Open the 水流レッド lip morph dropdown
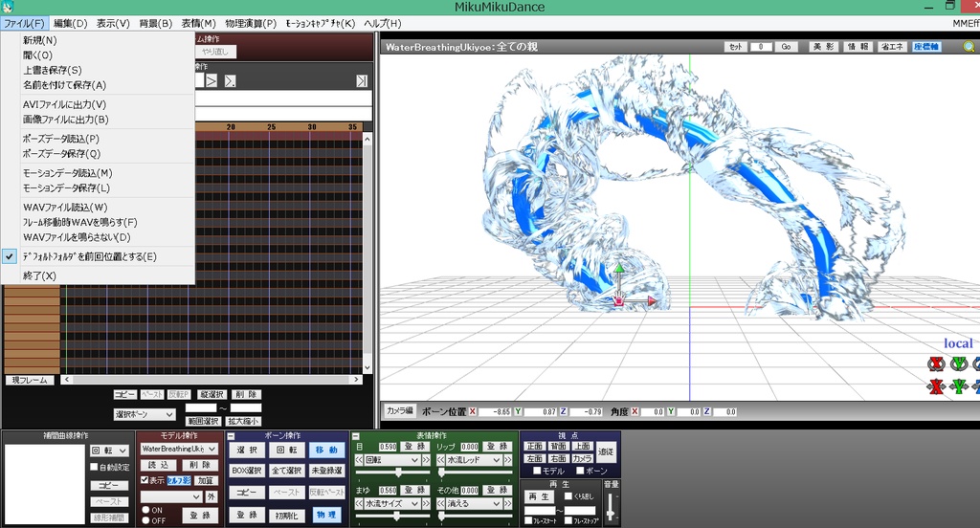Image resolution: width=980 pixels, height=528 pixels. (x=475, y=460)
